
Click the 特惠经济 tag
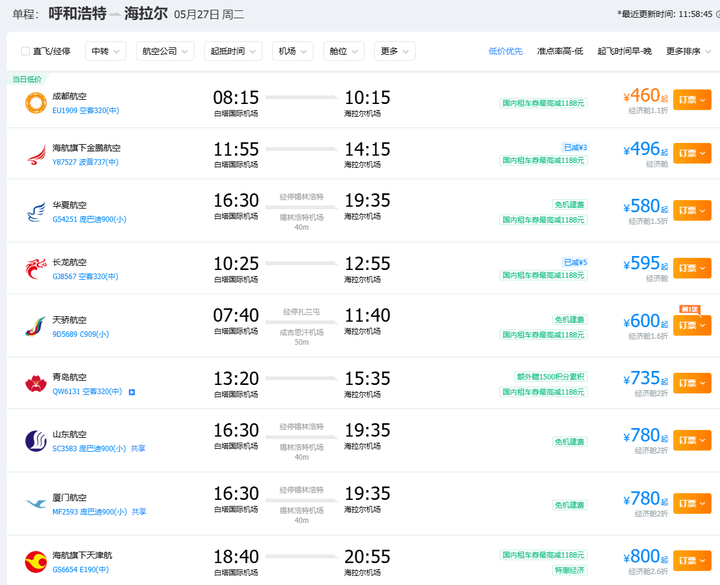pyautogui.click(x=570, y=570)
